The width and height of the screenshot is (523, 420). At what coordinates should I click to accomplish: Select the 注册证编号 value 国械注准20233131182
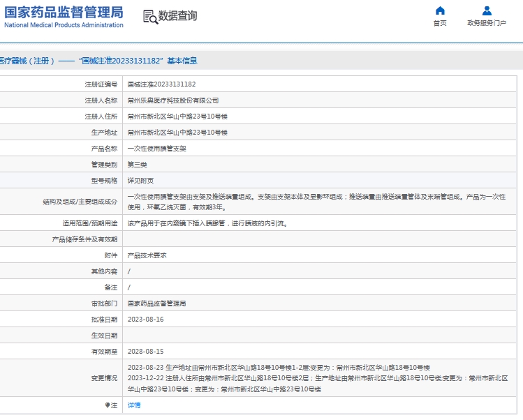coord(162,84)
